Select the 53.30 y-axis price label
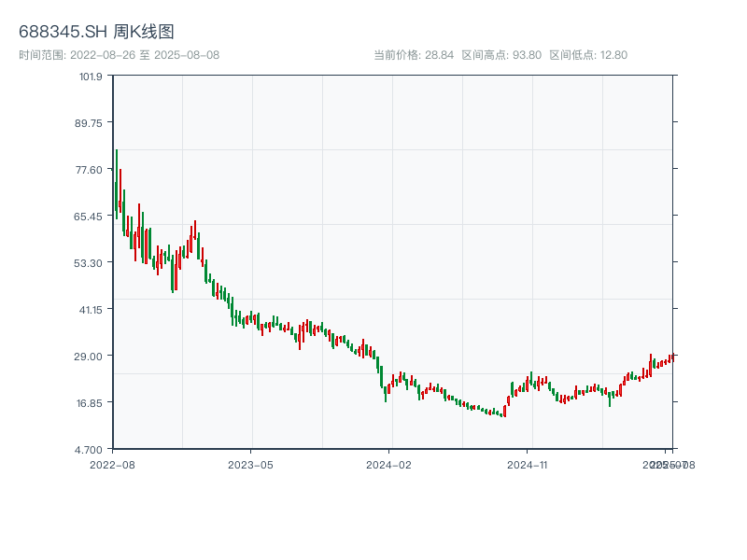 tap(90, 262)
